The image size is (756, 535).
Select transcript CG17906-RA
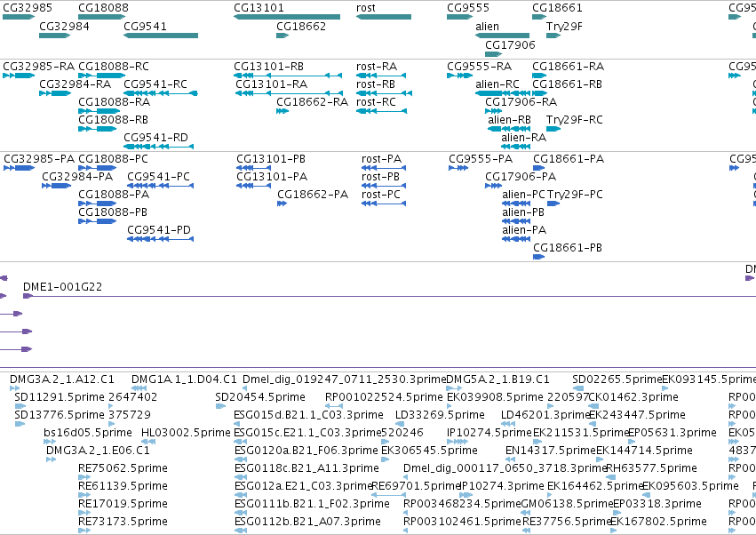521,102
